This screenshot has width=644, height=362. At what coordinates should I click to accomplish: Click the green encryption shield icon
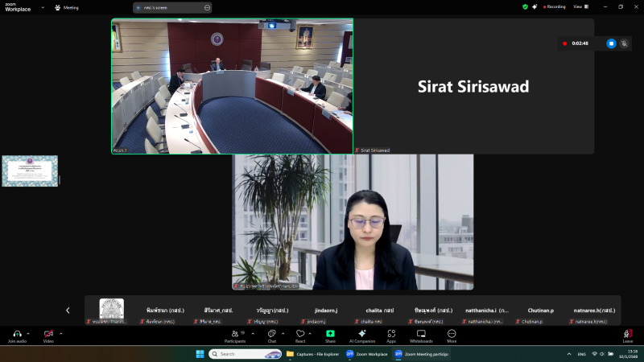point(525,6)
